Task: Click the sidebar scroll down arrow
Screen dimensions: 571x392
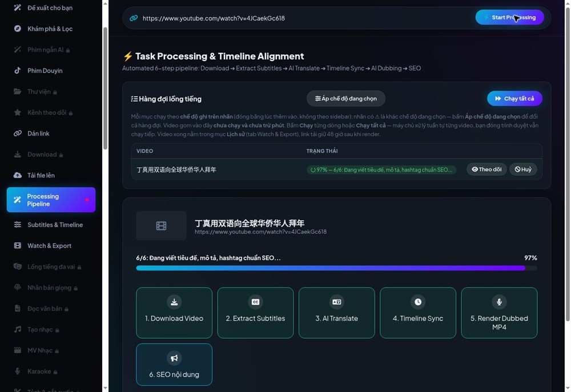Action: [105, 388]
